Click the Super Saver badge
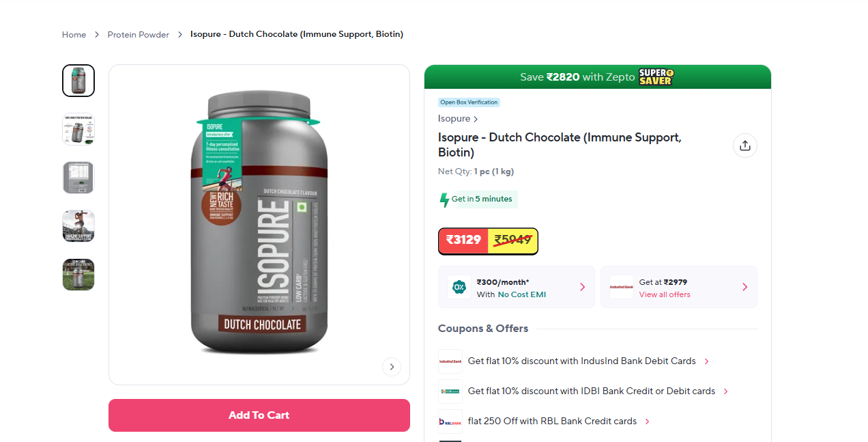Image resolution: width=868 pixels, height=442 pixels. tap(656, 77)
